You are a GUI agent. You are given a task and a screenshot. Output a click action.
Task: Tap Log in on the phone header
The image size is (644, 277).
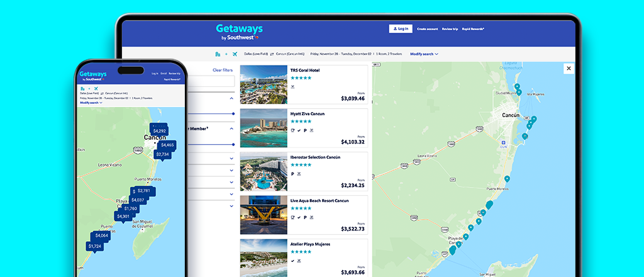click(155, 74)
